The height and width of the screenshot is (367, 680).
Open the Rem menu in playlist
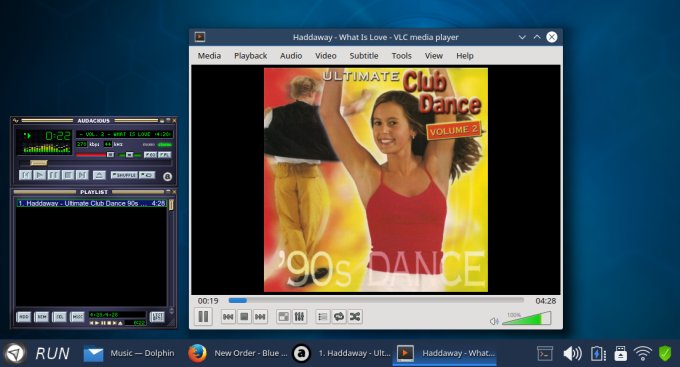42,317
